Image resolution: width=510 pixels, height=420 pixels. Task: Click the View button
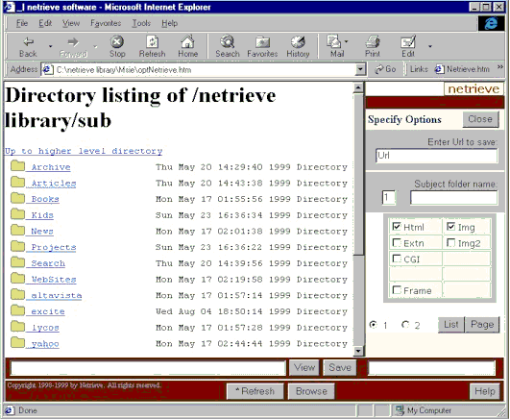[x=304, y=367]
